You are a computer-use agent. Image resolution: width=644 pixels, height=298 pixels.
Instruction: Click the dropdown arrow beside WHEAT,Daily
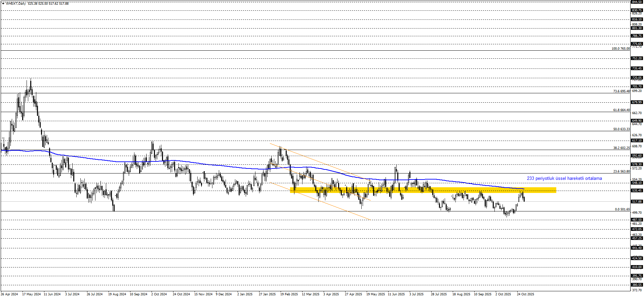click(3, 3)
